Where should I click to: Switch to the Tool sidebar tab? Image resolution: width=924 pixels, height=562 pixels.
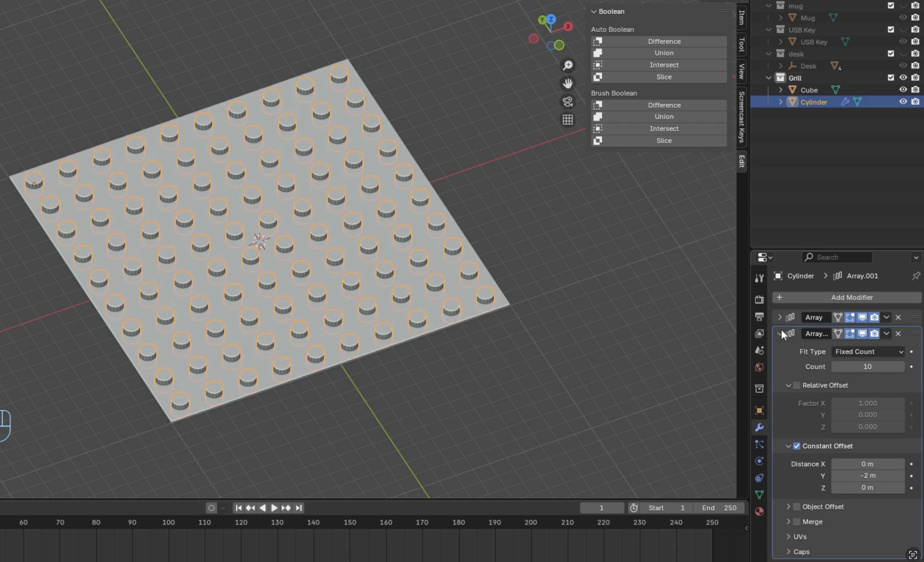pos(741,45)
